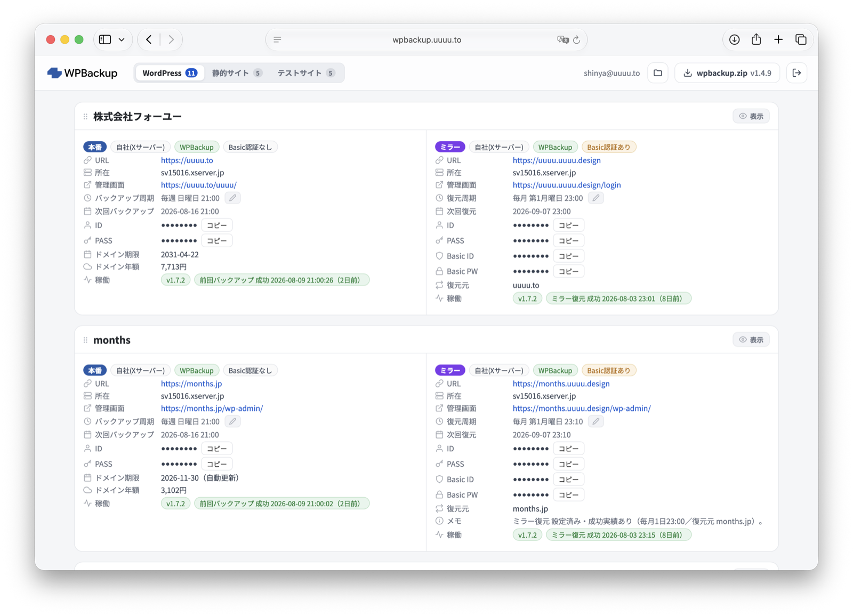Go back with the browser back arrow
This screenshot has height=616, width=853.
pyautogui.click(x=149, y=39)
